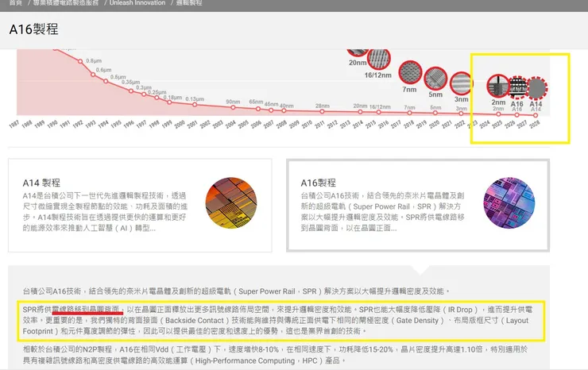The height and width of the screenshot is (370, 588).
Task: Click the small 3nm point on the curve
Action: click(x=461, y=114)
